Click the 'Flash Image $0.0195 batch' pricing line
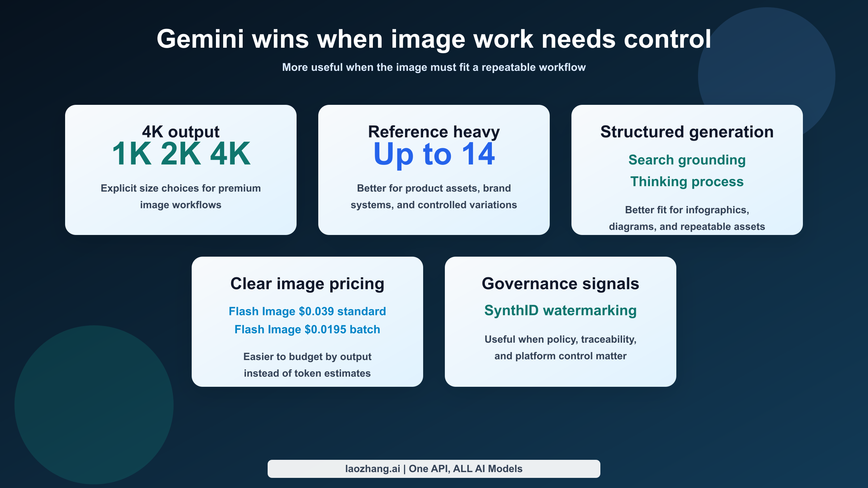Screen dimensions: 868x488 tap(307, 329)
